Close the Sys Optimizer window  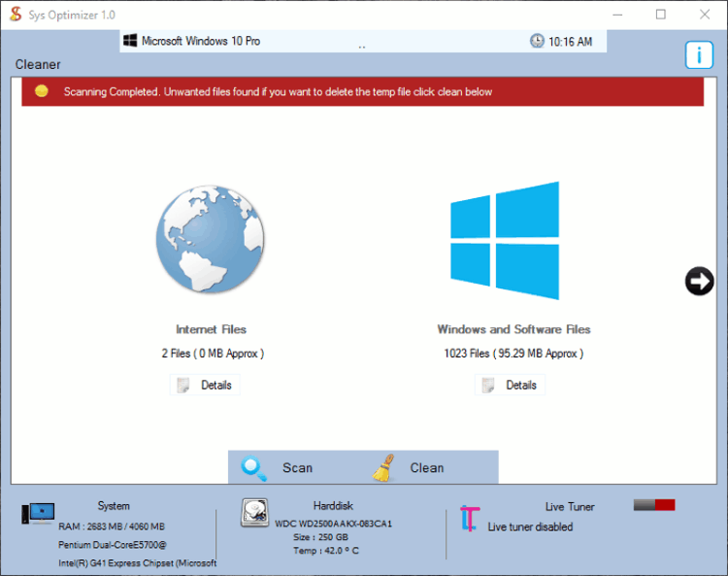point(705,15)
